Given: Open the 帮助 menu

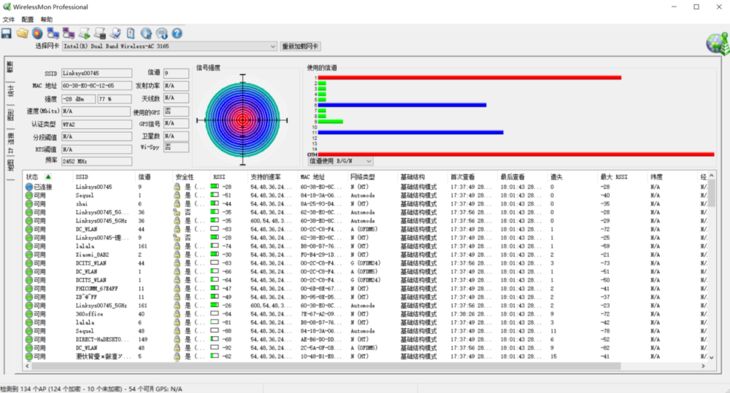Looking at the screenshot, I should click(x=47, y=20).
